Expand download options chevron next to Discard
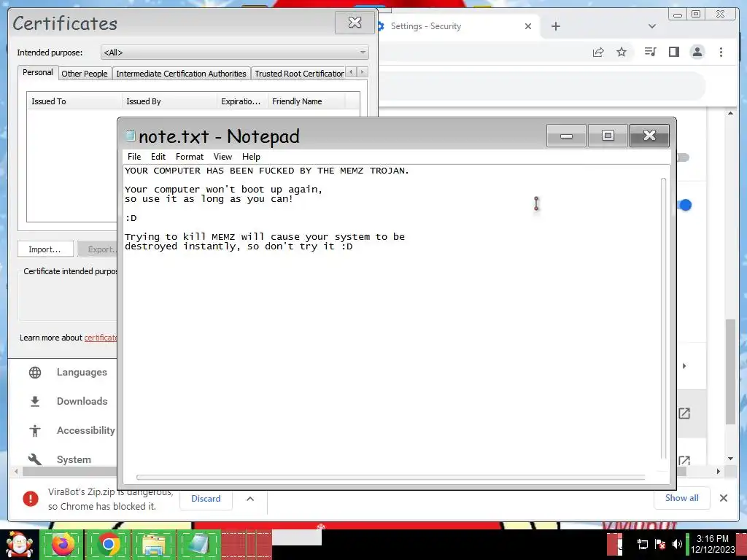The height and width of the screenshot is (560, 747). (250, 499)
